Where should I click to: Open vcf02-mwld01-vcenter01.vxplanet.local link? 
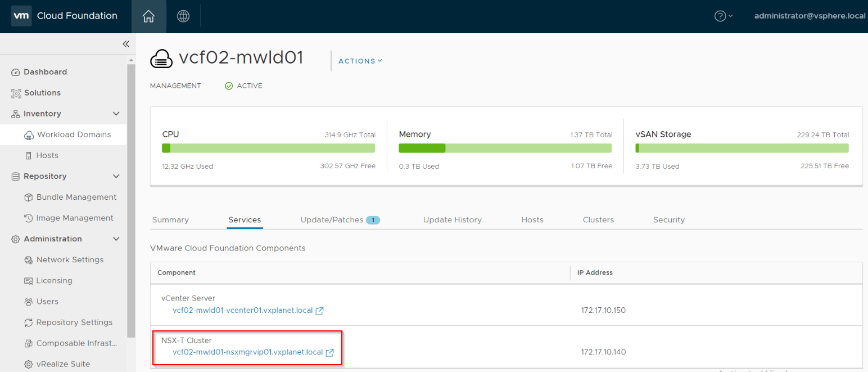click(242, 311)
